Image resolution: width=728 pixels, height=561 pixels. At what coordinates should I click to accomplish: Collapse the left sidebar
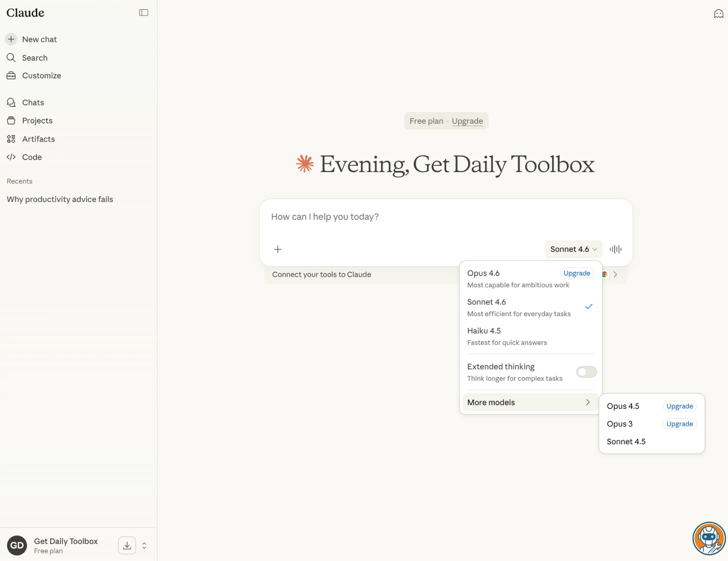point(143,12)
